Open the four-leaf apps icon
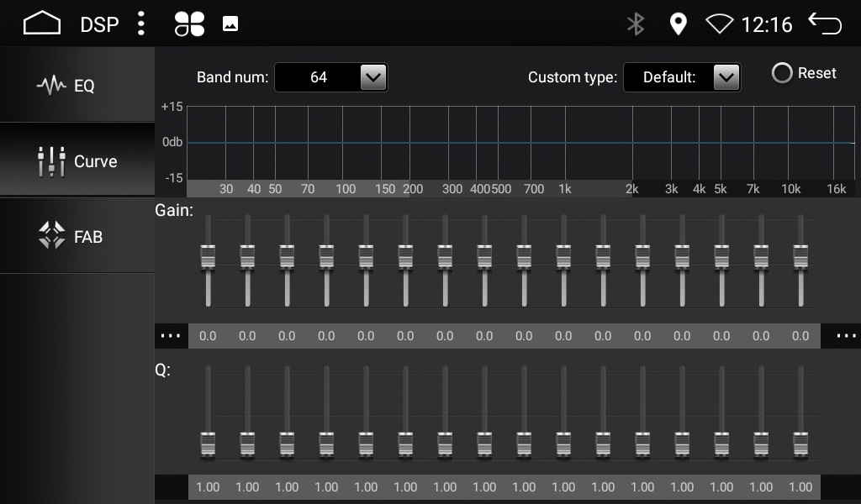The width and height of the screenshot is (861, 504). pyautogui.click(x=189, y=24)
